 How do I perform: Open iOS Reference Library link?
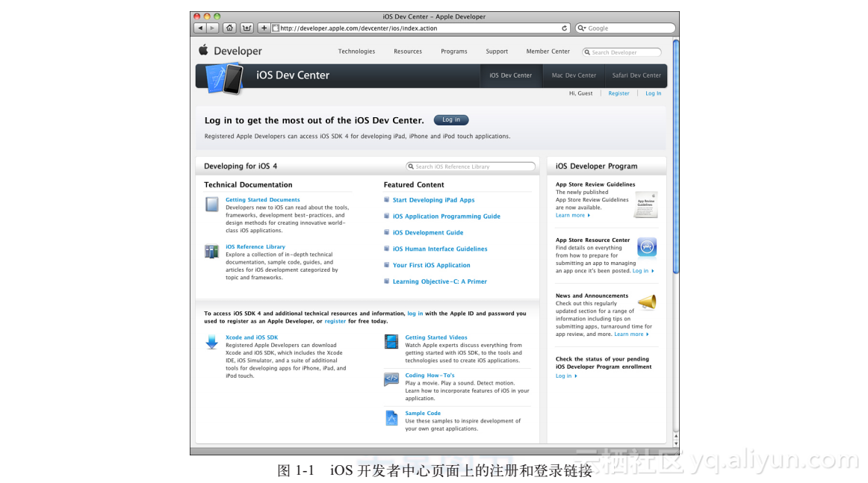tap(255, 247)
